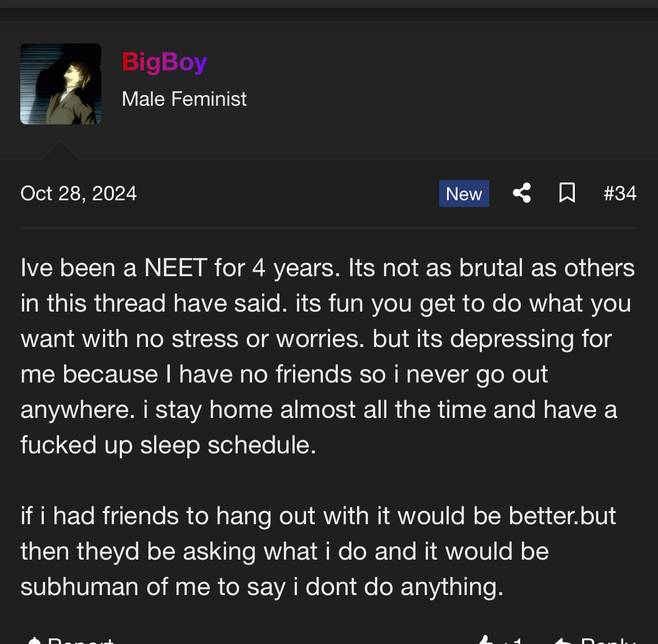Click the "Male Feminist" user title
658x644 pixels.
pos(184,99)
